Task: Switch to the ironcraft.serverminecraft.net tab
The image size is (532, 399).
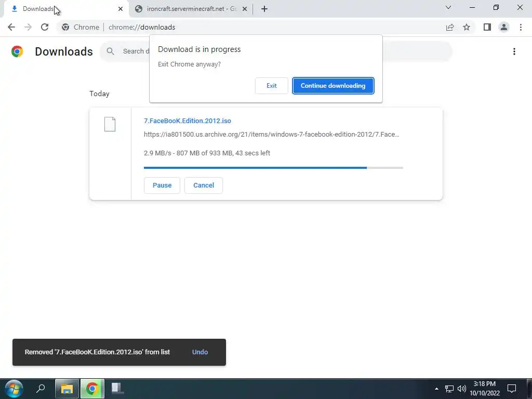Action: pos(191,9)
